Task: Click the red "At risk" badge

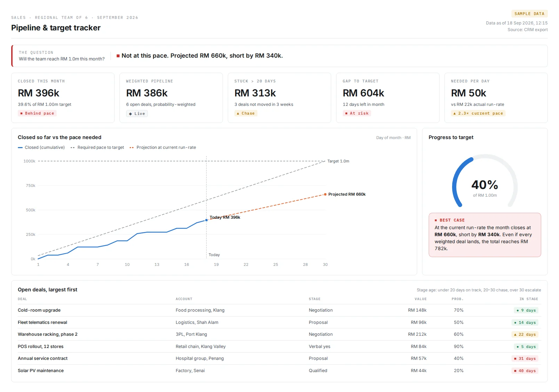Action: coord(357,113)
